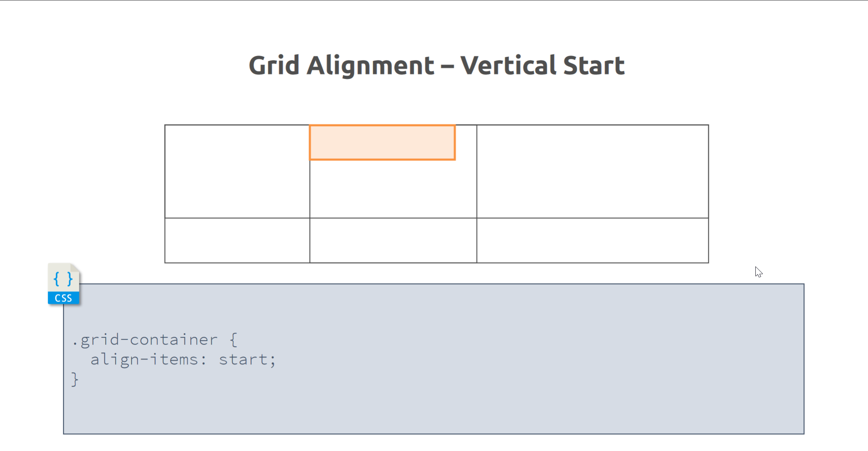Select the orange highlighted grid item

pos(382,142)
